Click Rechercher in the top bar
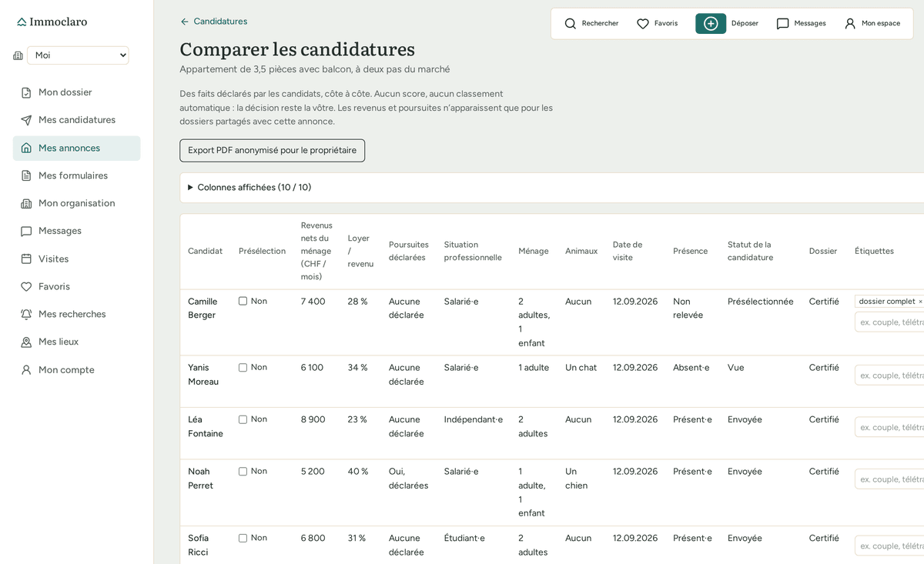The width and height of the screenshot is (924, 564). coord(591,24)
